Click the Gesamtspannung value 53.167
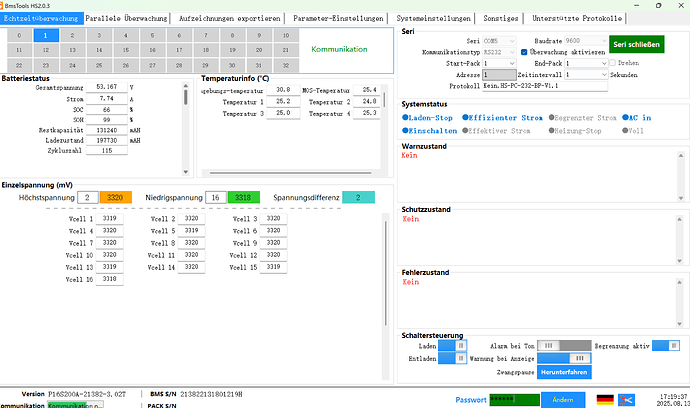 [106, 87]
